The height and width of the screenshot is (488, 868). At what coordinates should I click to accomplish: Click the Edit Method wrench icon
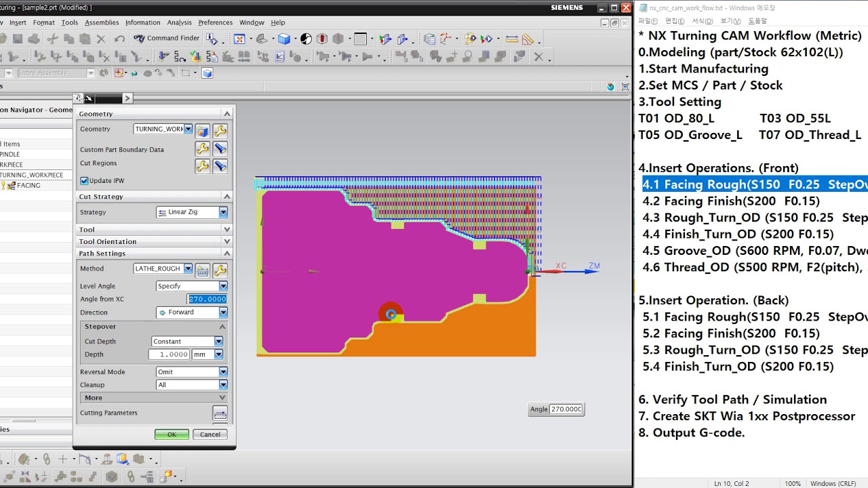pos(220,270)
